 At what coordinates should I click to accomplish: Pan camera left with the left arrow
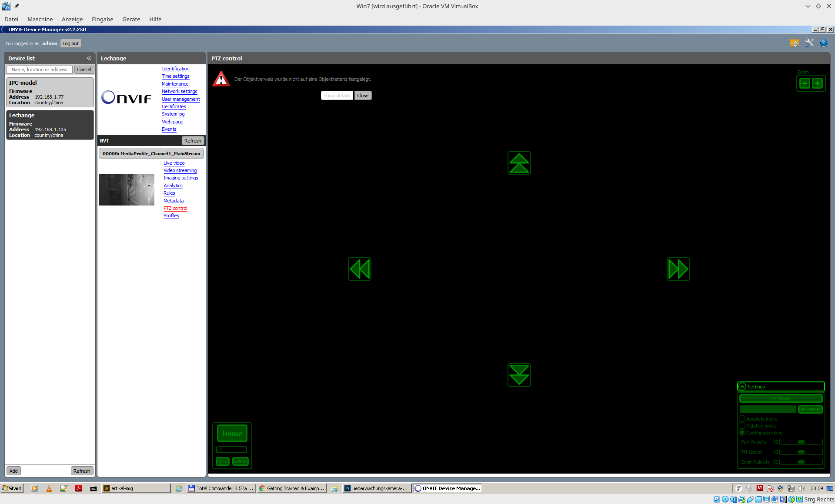[360, 269]
